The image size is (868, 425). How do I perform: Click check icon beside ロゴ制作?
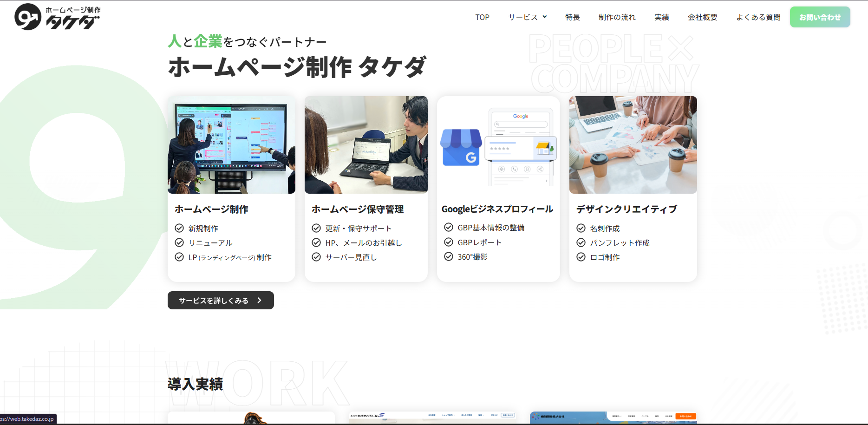coord(581,257)
